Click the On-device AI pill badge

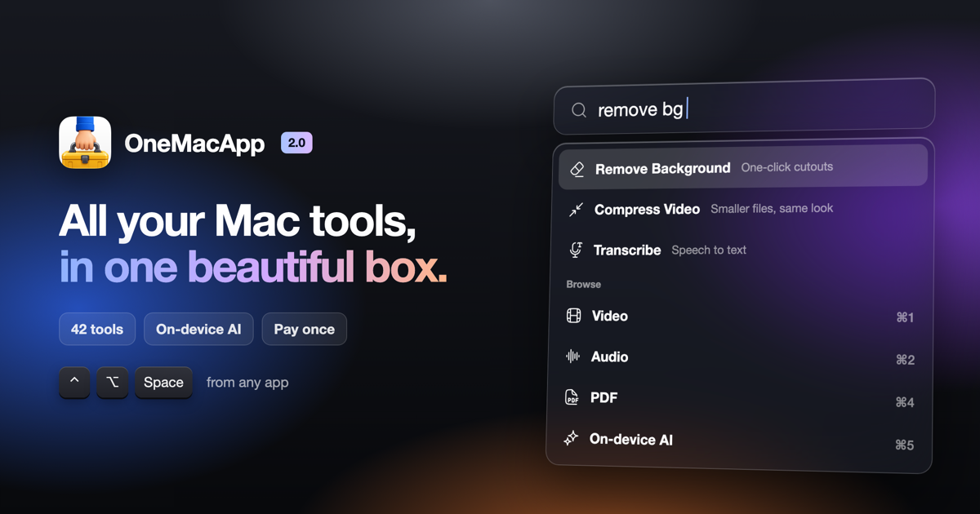(x=198, y=329)
